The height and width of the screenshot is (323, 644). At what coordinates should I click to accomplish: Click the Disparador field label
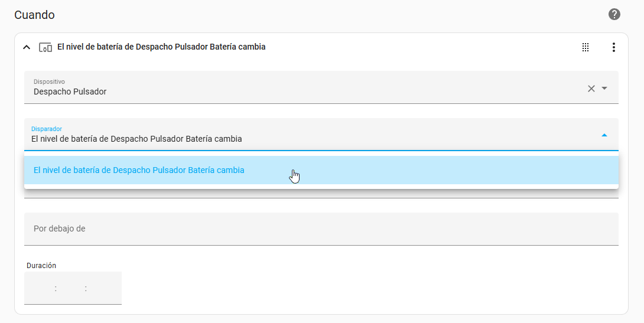47,129
